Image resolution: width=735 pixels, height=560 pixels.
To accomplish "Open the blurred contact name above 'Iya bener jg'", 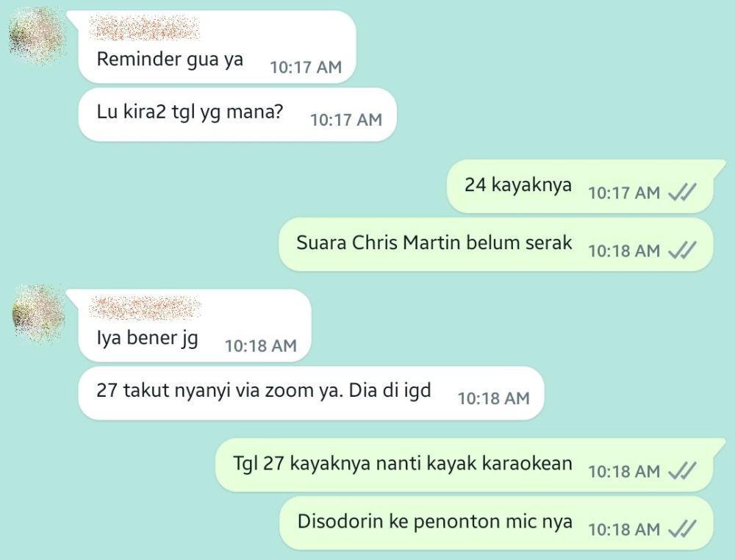I will pos(145,307).
